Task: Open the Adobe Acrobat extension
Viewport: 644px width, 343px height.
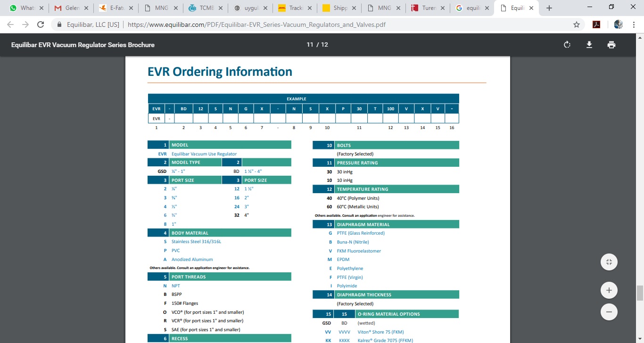Action: point(596,24)
